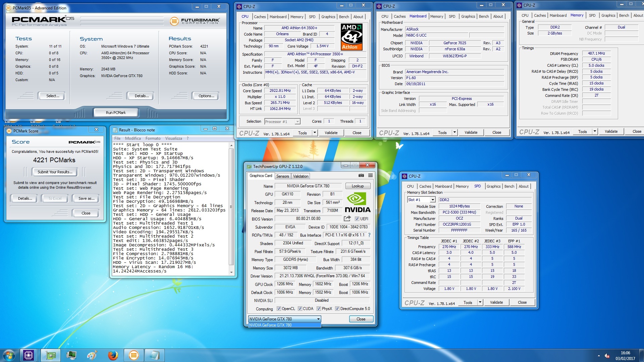Toggle the OpenCL checkbox
Image resolution: width=644 pixels, height=362 pixels.
(x=279, y=309)
